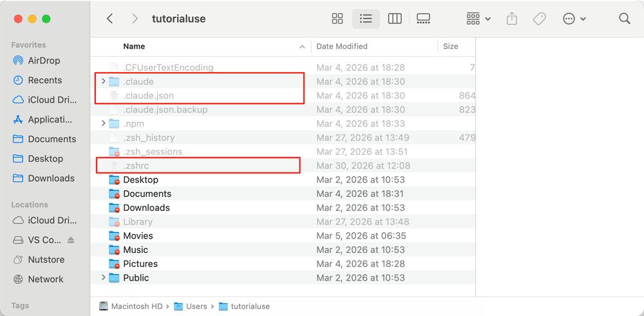
Task: Go back with the left chevron
Action: (110, 19)
